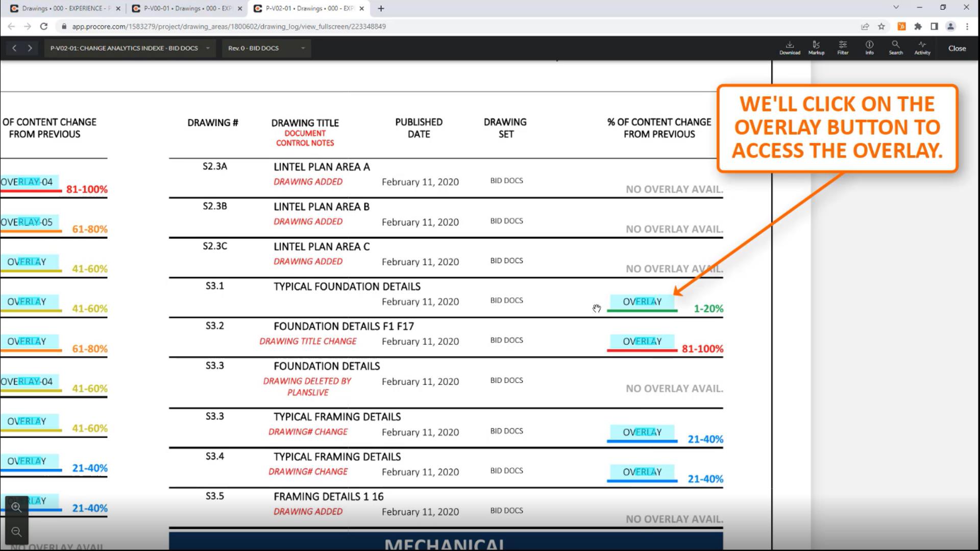Click the zoom in magnifier icon
Image resolution: width=980 pixels, height=551 pixels.
pyautogui.click(x=16, y=507)
